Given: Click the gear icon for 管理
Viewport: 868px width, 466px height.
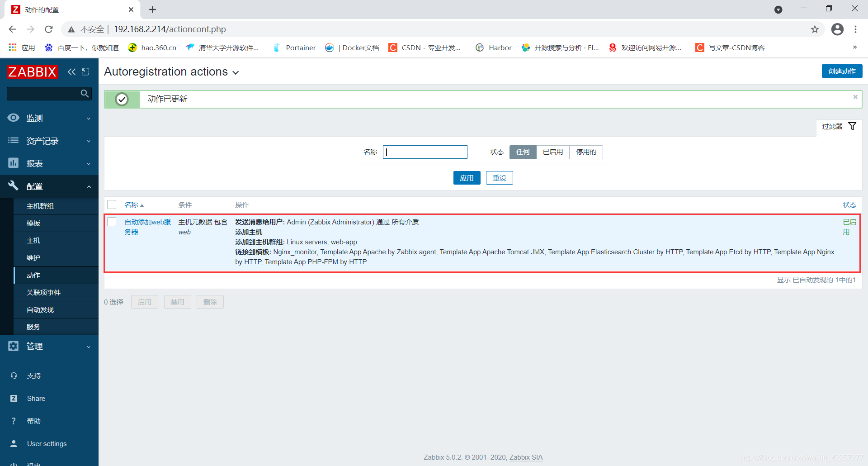Looking at the screenshot, I should (x=14, y=346).
